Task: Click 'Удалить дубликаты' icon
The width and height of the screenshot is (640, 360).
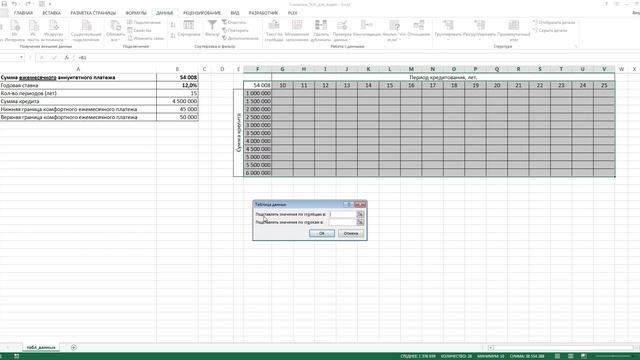Action: pos(321,31)
